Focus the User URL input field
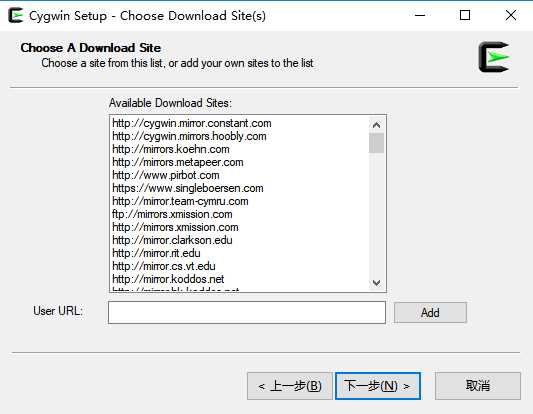 [247, 312]
